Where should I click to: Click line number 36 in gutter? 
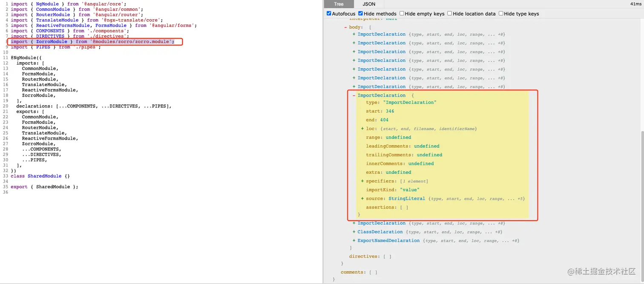6,192
